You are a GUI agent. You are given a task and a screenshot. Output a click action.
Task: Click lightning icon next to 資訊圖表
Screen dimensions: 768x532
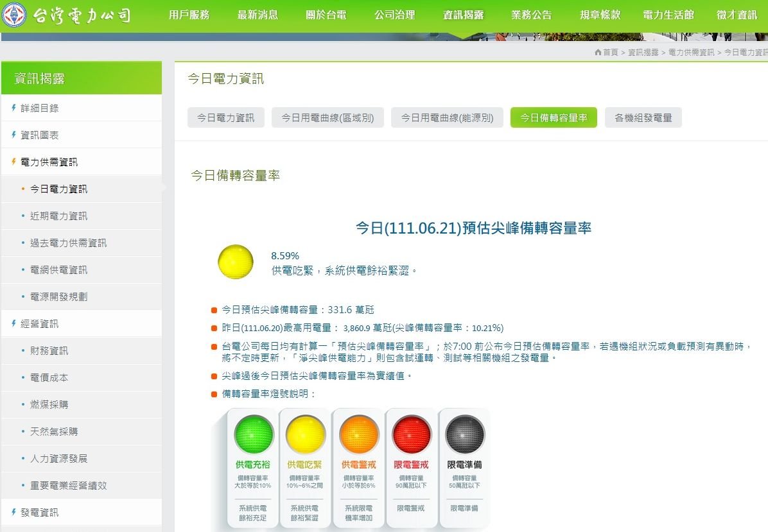click(x=13, y=135)
